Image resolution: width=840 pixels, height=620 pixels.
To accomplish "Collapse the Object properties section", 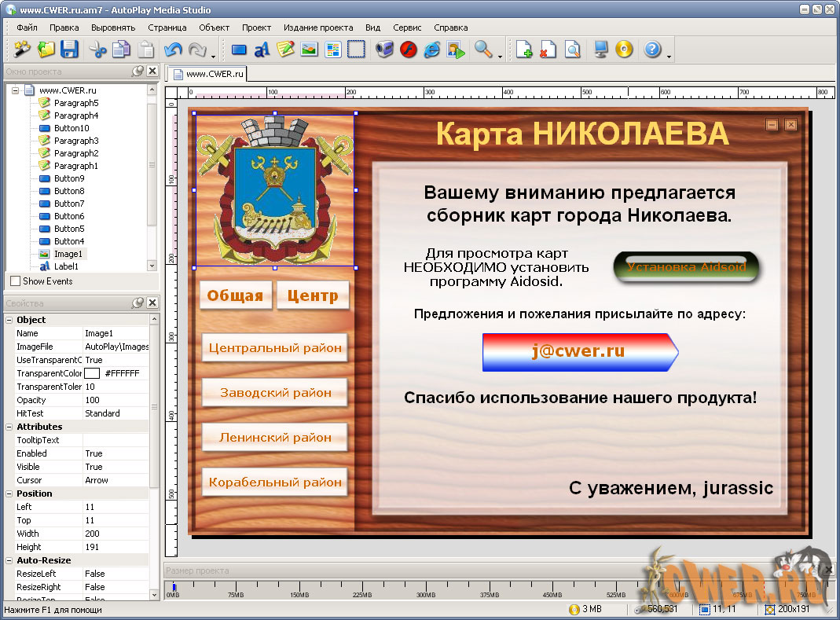I will pyautogui.click(x=9, y=320).
